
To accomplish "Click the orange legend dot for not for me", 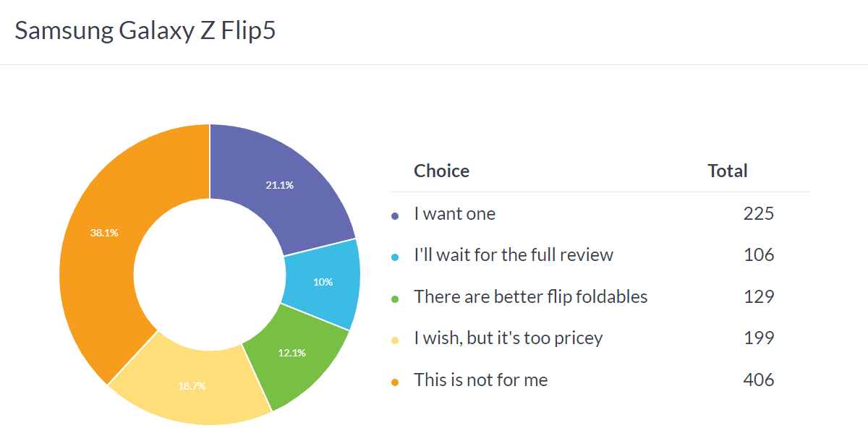I will click(x=395, y=382).
